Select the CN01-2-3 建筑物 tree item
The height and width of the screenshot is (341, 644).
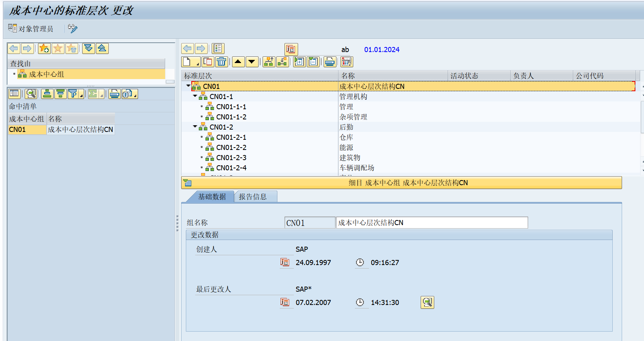click(231, 157)
